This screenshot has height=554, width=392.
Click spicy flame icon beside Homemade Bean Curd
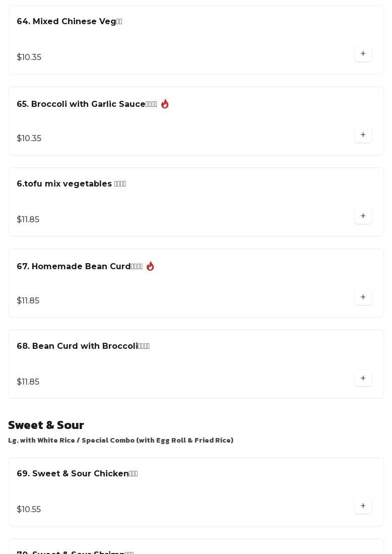pyautogui.click(x=150, y=266)
